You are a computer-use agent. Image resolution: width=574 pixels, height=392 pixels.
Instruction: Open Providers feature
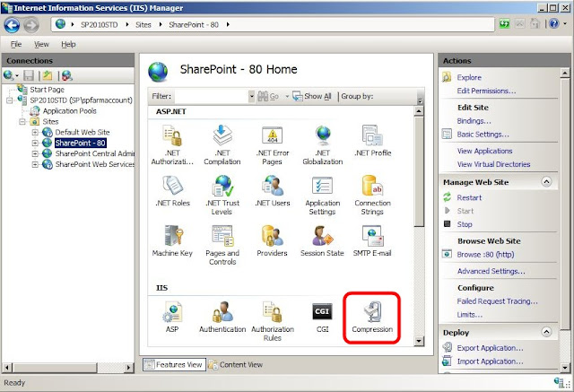click(x=273, y=241)
